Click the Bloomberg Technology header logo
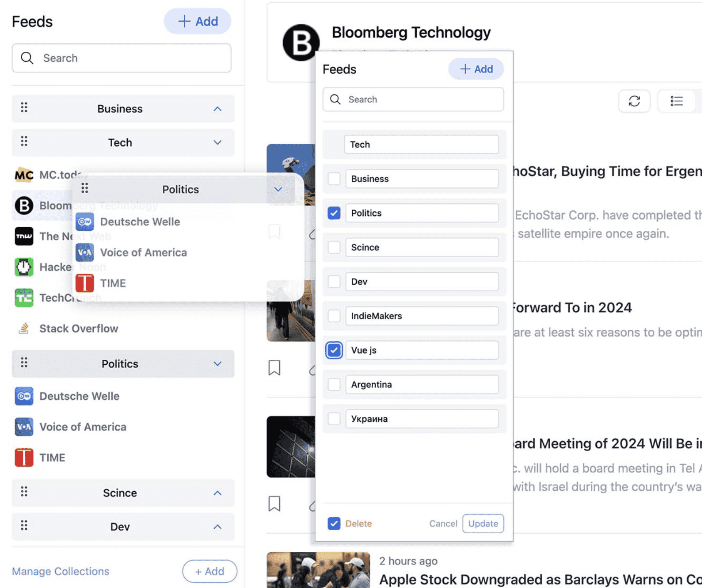The image size is (708, 588). (x=301, y=43)
